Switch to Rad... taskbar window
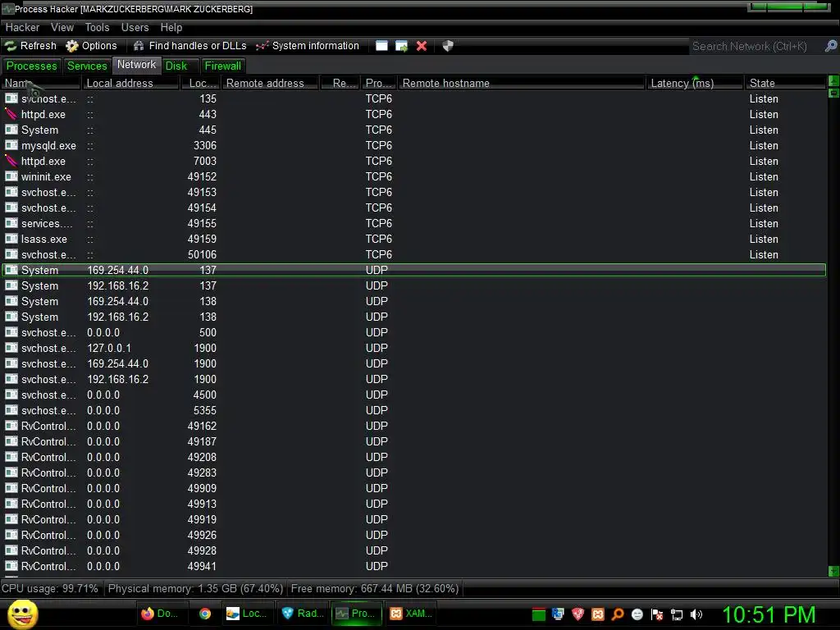Image resolution: width=840 pixels, height=630 pixels. [304, 614]
